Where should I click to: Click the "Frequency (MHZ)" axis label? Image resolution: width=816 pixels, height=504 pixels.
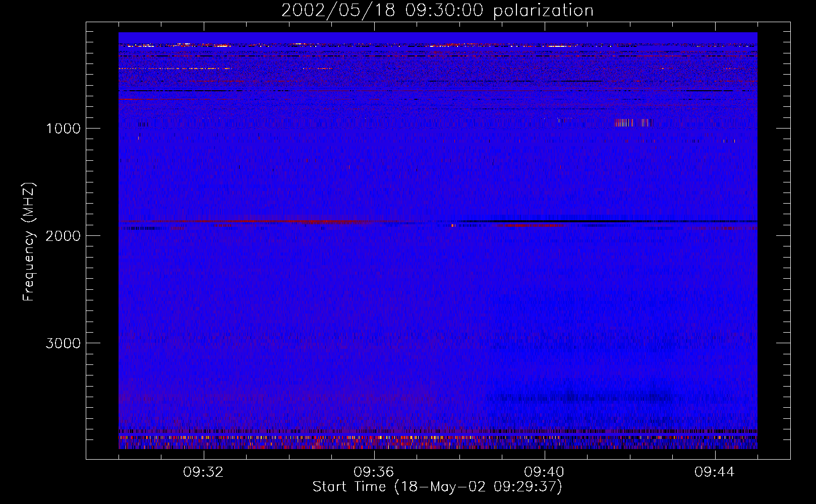point(29,242)
